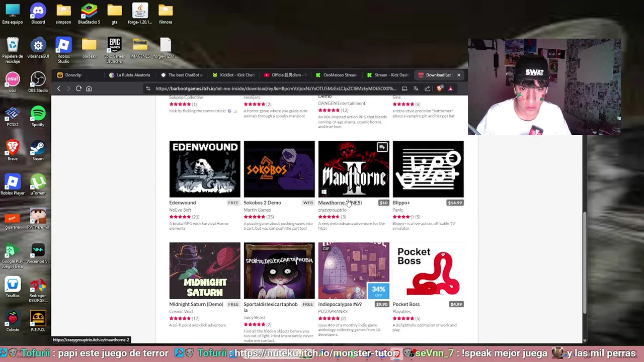Open Mawthorne 2 (NES) title link
644x362 pixels.
pyautogui.click(x=340, y=203)
